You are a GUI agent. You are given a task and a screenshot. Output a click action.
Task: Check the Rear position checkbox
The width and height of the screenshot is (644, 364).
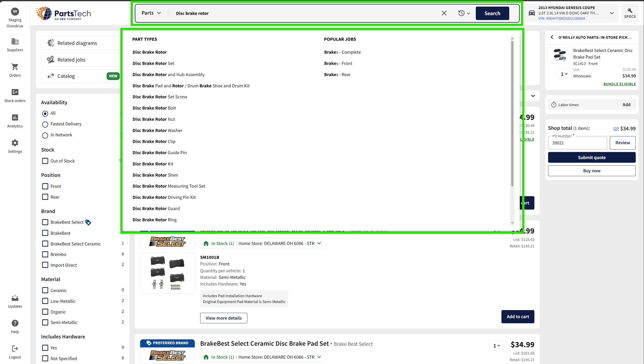(45, 197)
